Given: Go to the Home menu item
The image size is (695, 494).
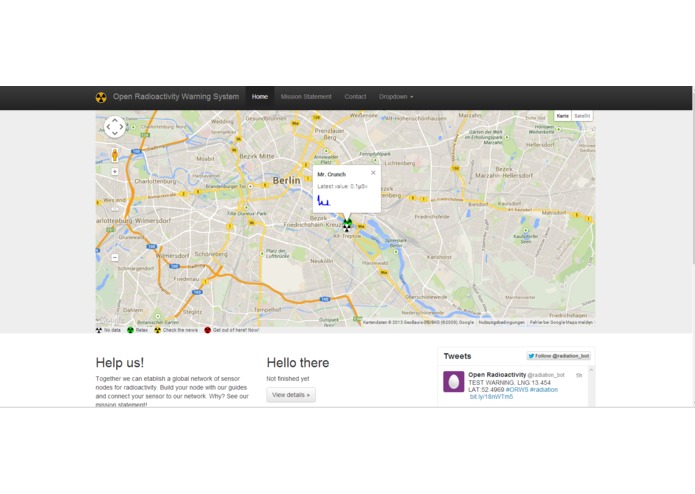Looking at the screenshot, I should click(x=260, y=97).
